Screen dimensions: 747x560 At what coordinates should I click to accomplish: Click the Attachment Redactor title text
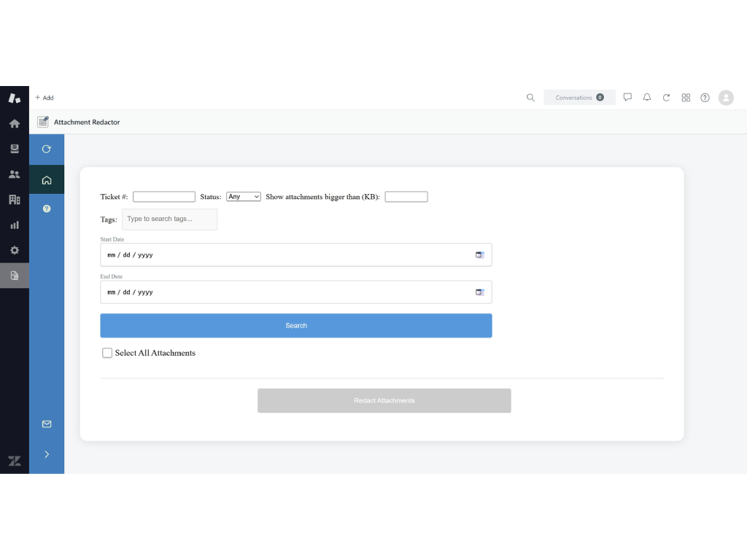[x=87, y=122]
